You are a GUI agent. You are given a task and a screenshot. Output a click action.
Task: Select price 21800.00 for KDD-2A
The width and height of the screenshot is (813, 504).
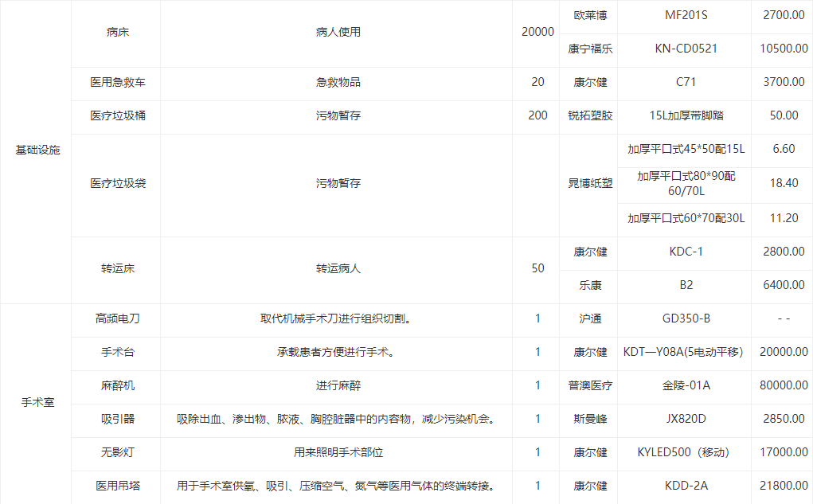click(x=784, y=486)
